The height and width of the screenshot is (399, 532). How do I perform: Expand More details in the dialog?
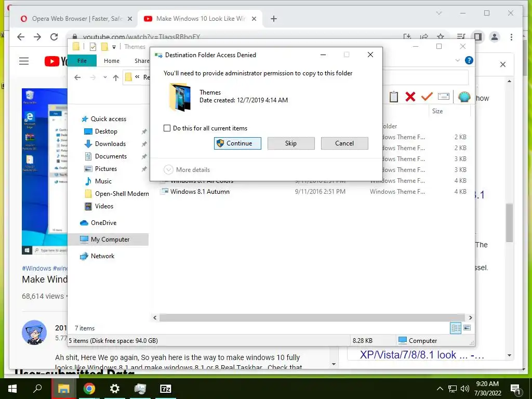click(x=187, y=170)
